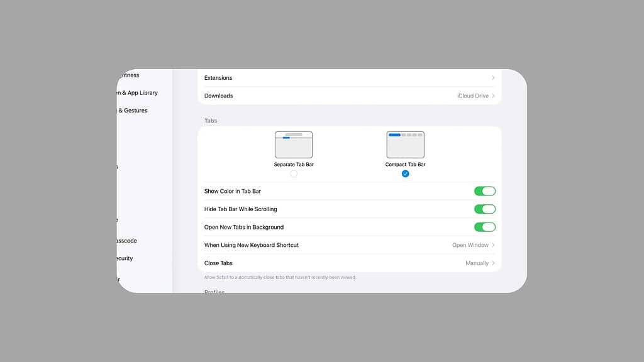Open the Passcode sidebar entry
Viewport: 644px width, 362px height.
point(126,241)
